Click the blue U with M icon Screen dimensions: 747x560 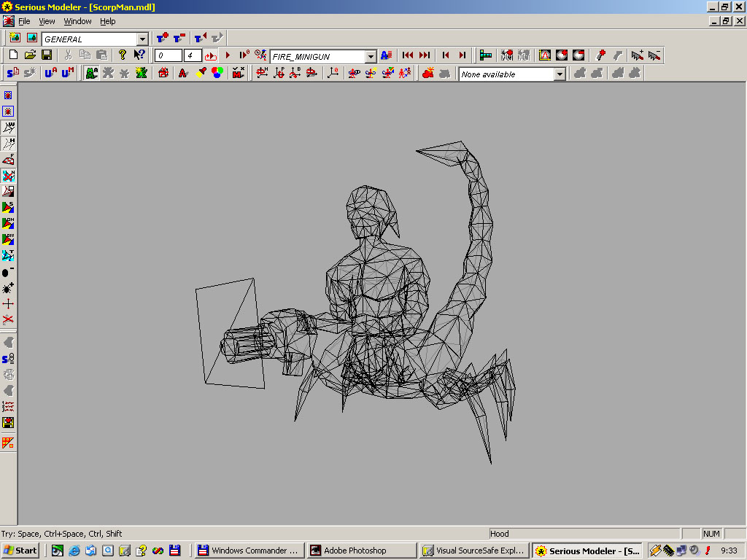pos(67,73)
